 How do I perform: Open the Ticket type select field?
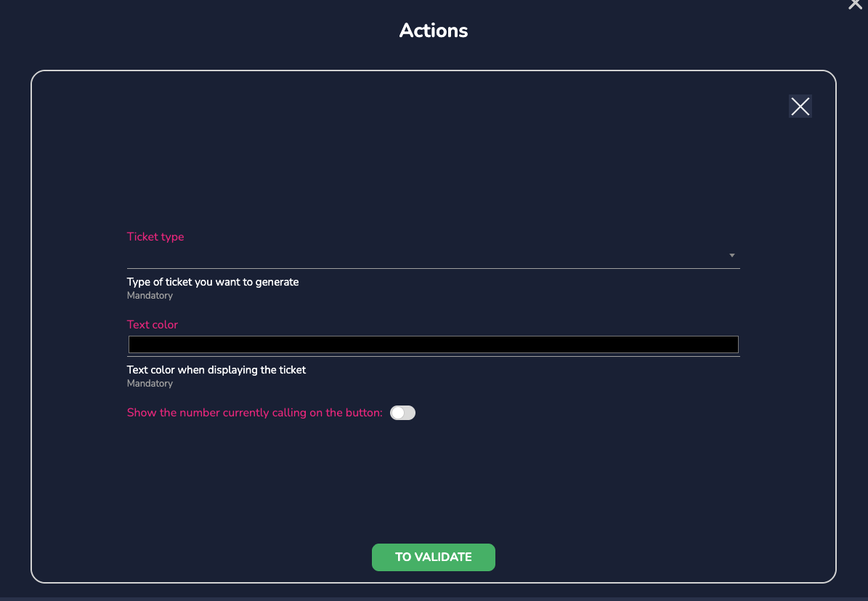(429, 256)
